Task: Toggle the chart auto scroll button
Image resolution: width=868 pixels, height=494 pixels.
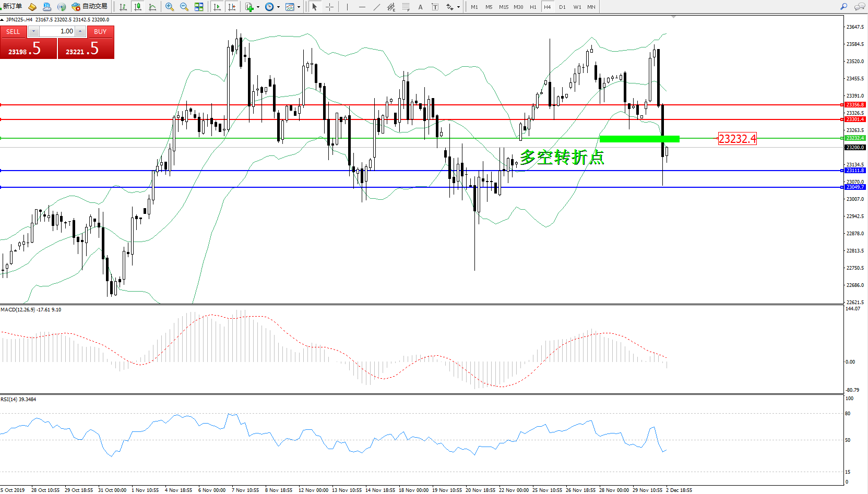Action: click(217, 7)
